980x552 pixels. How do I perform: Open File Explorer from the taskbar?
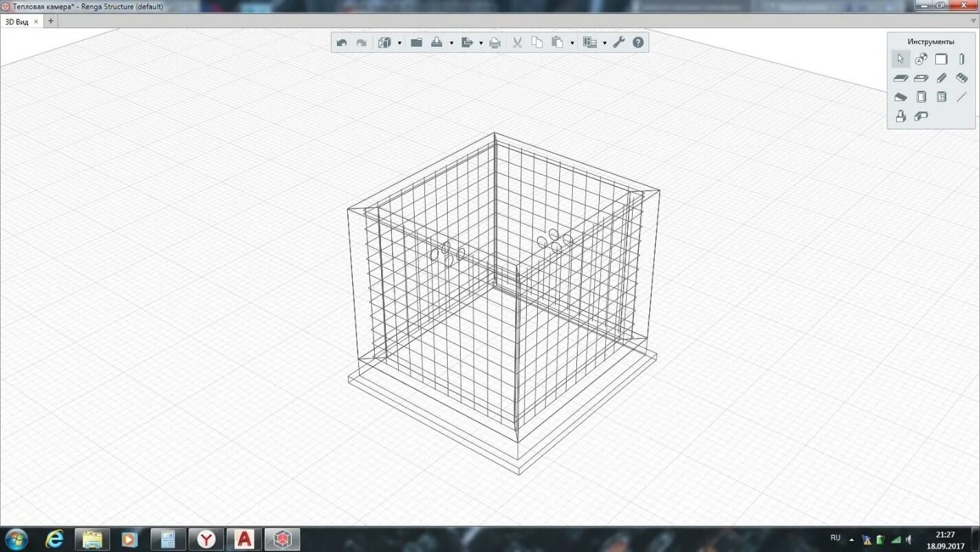tap(92, 539)
